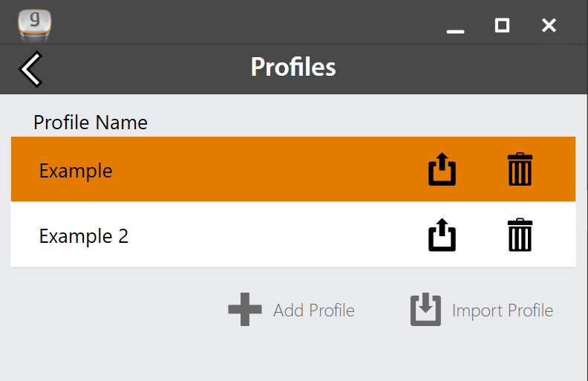Click the blank gray area below Add Profile
This screenshot has height=381, width=588.
(x=293, y=354)
